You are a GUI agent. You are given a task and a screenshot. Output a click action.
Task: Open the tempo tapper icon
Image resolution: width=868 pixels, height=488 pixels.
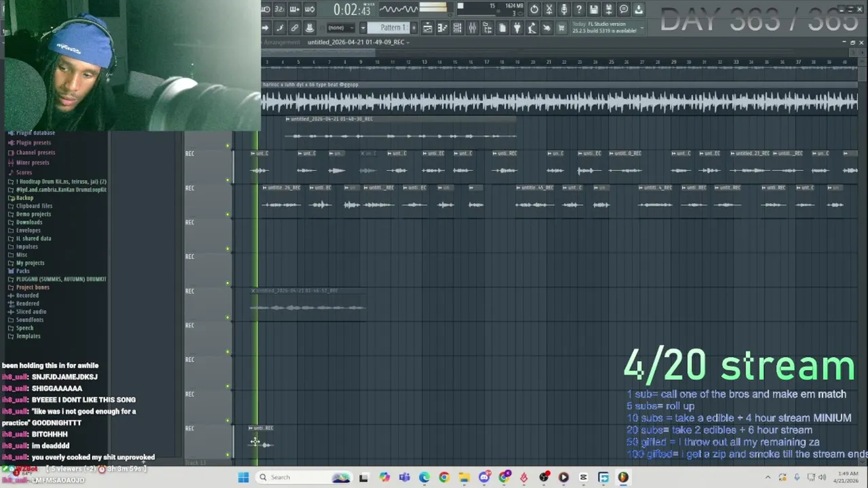click(532, 28)
